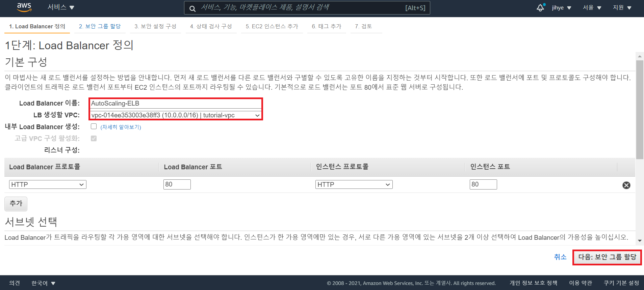Click the 취소 cancel link
644x290 pixels.
click(560, 257)
